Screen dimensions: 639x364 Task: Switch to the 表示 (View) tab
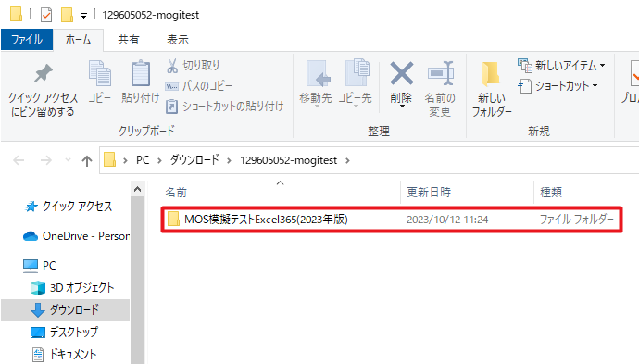[x=178, y=40]
